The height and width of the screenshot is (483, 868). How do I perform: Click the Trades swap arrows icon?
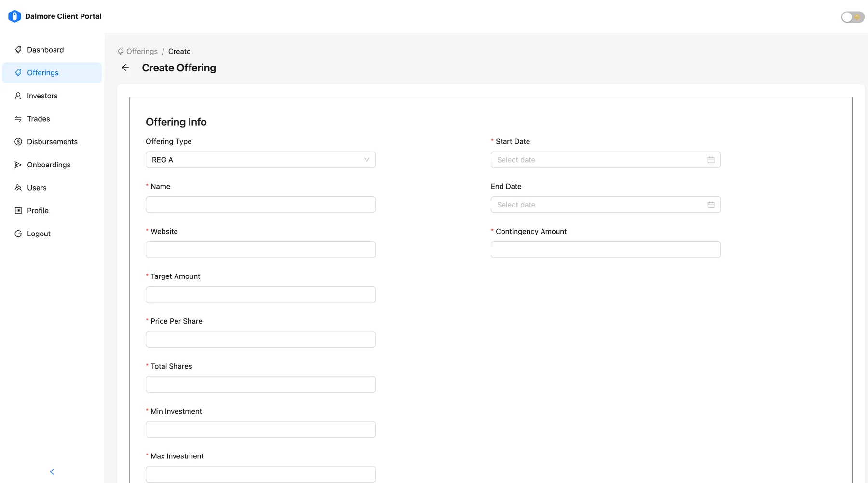pos(18,119)
